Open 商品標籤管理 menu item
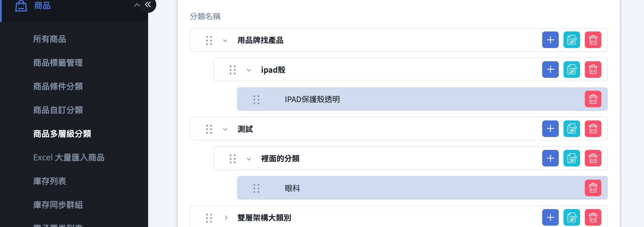Image resolution: width=644 pixels, height=227 pixels. pos(58,63)
